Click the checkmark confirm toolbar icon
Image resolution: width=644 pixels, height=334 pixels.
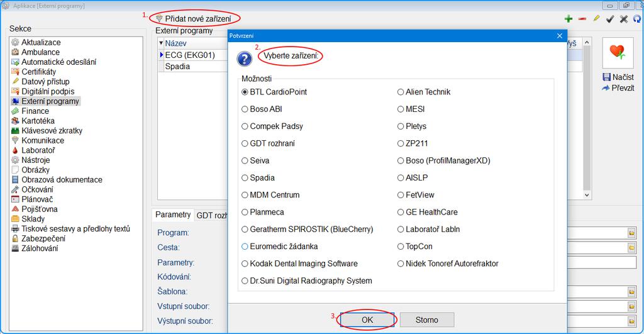pos(610,19)
